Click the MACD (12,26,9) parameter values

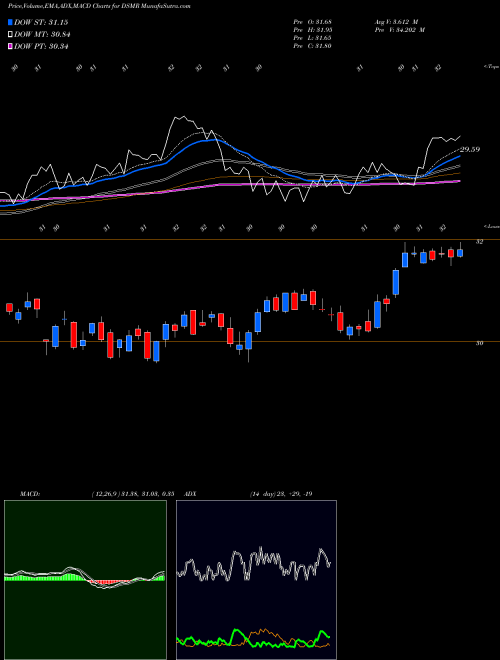[133, 494]
